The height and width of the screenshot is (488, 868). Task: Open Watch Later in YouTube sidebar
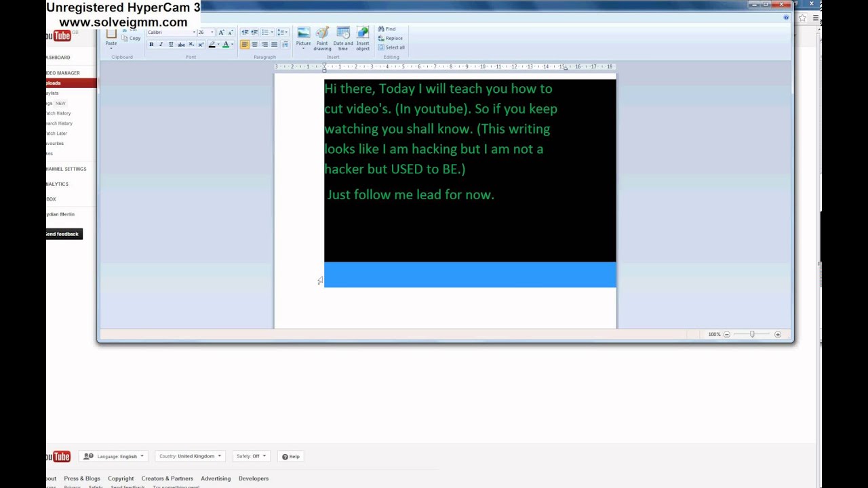tap(56, 134)
